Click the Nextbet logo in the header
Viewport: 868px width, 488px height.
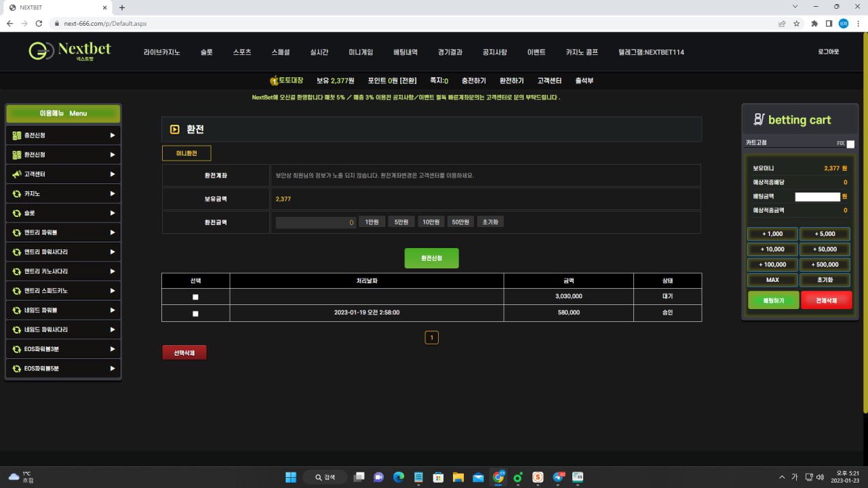70,51
